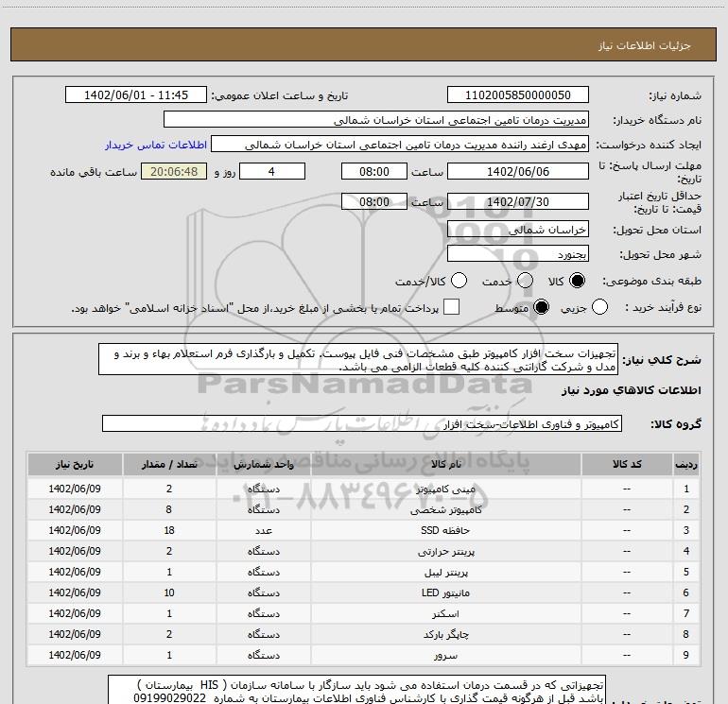This screenshot has height=704, width=728.
Task: Click the need number field 1102005850000050
Action: point(518,94)
